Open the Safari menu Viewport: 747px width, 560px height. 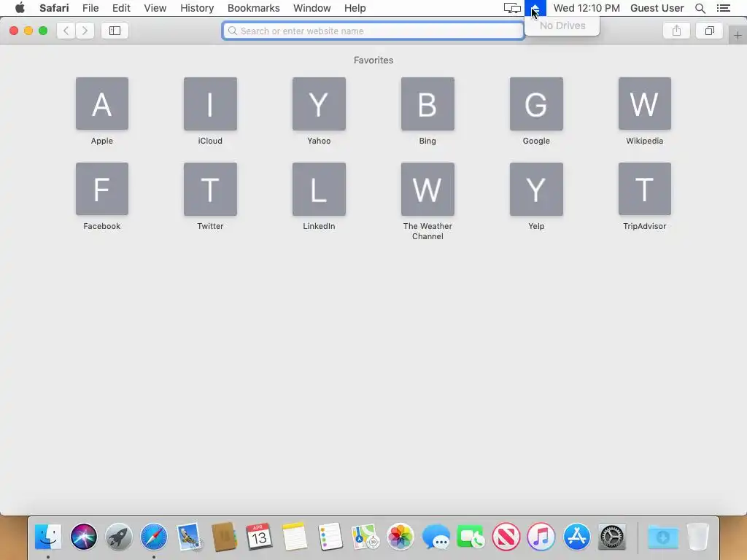(x=54, y=8)
